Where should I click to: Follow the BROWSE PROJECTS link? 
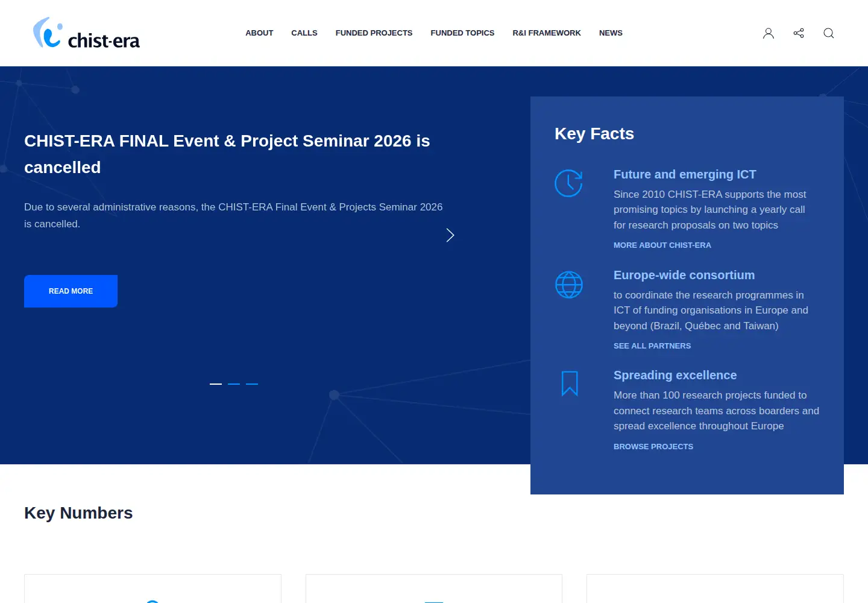653,447
